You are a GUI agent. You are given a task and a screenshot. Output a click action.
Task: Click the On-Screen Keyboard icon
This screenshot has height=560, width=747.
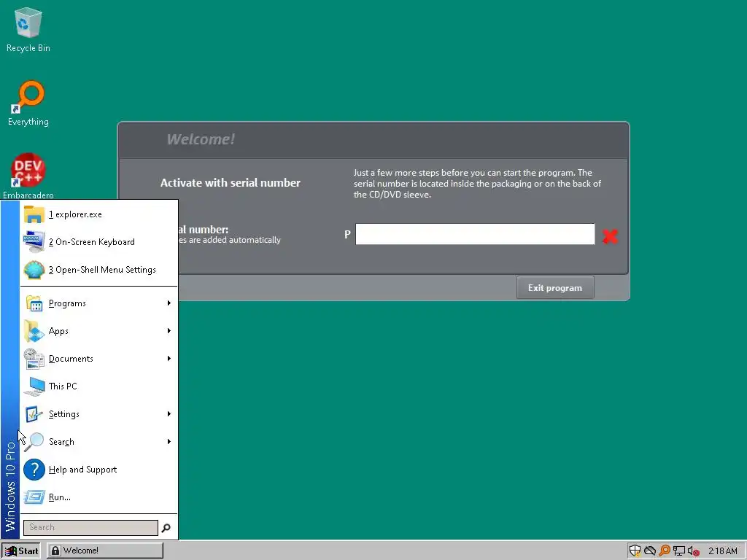34,242
